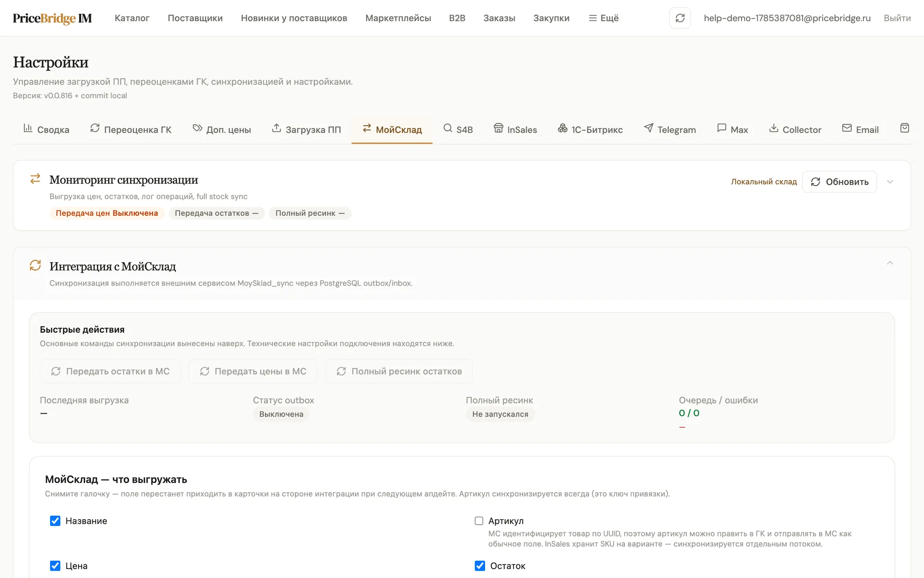Click the PriceBridge IM logo
Image resolution: width=924 pixels, height=578 pixels.
[52, 18]
